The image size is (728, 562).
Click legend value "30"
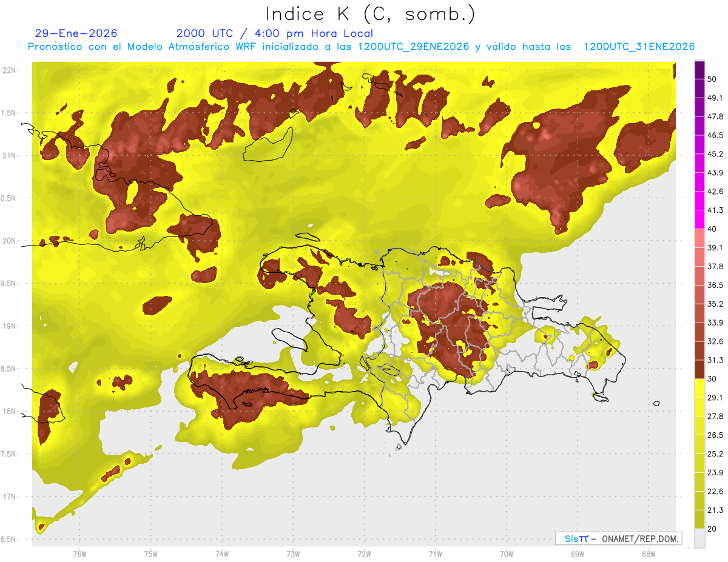(712, 379)
